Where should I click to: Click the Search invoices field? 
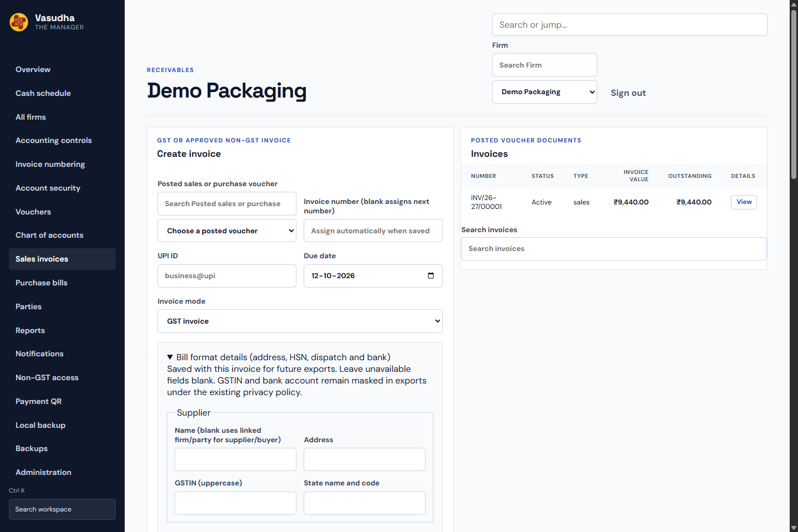(x=614, y=249)
